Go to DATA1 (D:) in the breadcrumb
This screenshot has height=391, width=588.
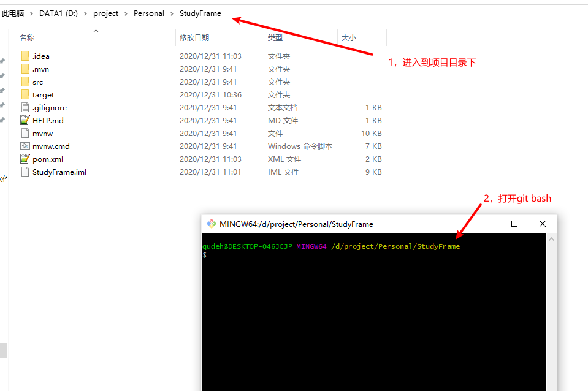point(58,13)
